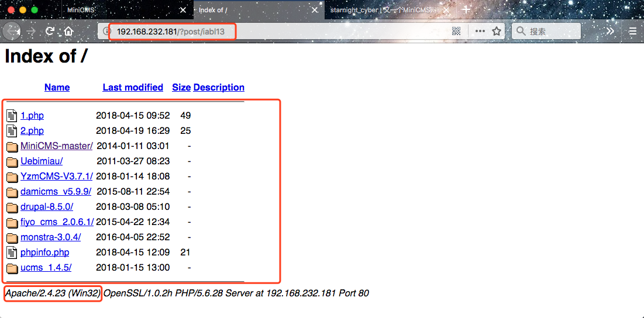
Task: Click the date 2018-04-19 16:29
Action: coord(133,131)
